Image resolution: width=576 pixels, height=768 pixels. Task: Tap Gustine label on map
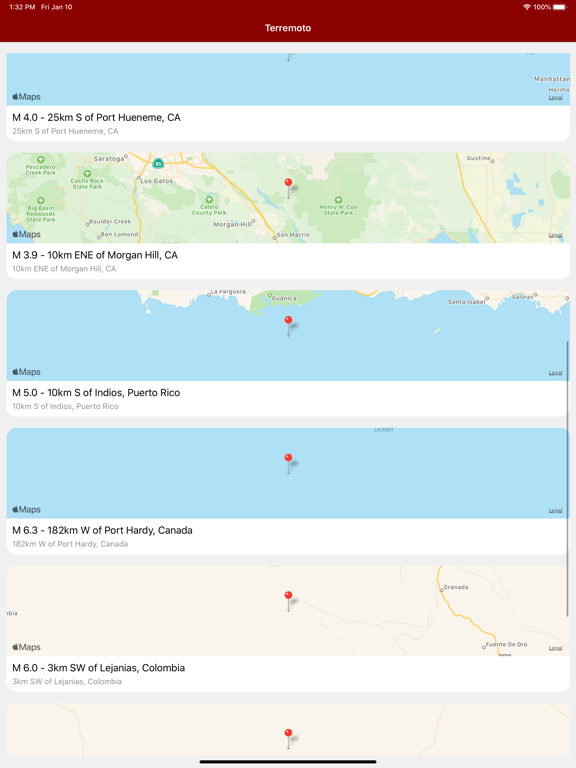[x=479, y=158]
